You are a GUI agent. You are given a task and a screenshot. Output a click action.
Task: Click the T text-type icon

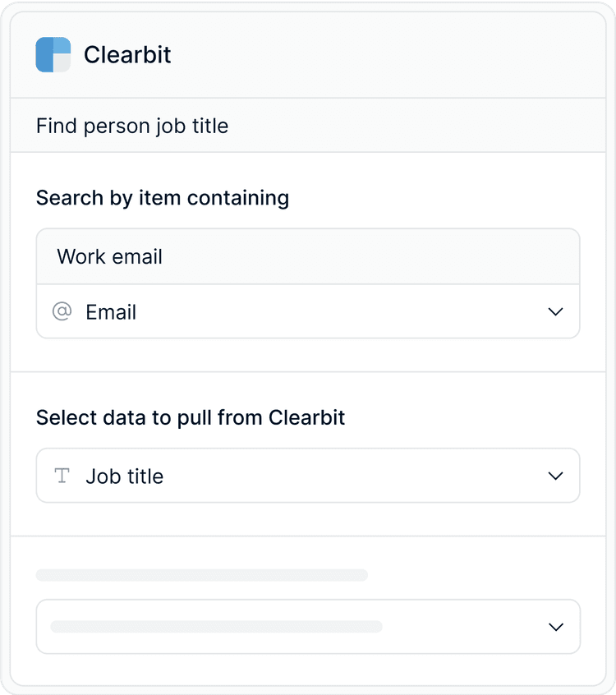62,476
